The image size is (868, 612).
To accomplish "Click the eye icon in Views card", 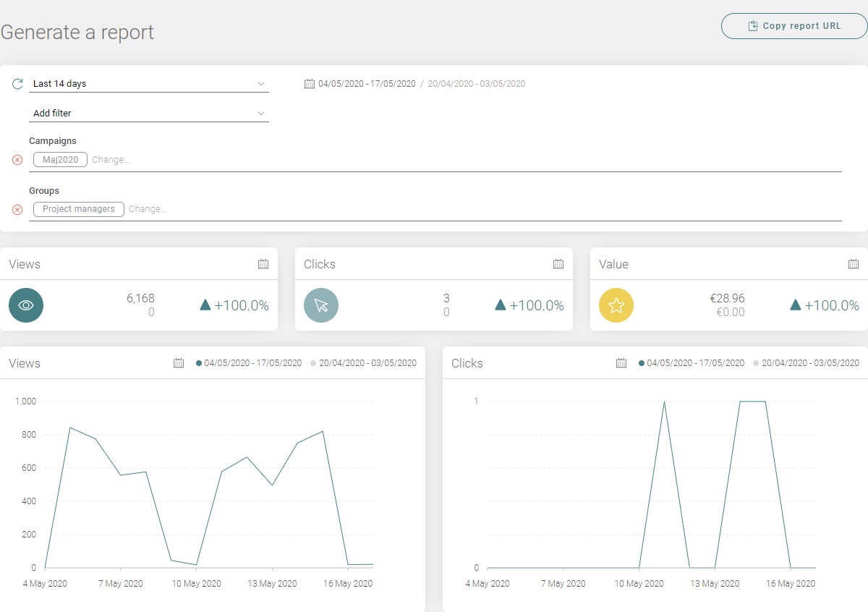I will tap(26, 305).
